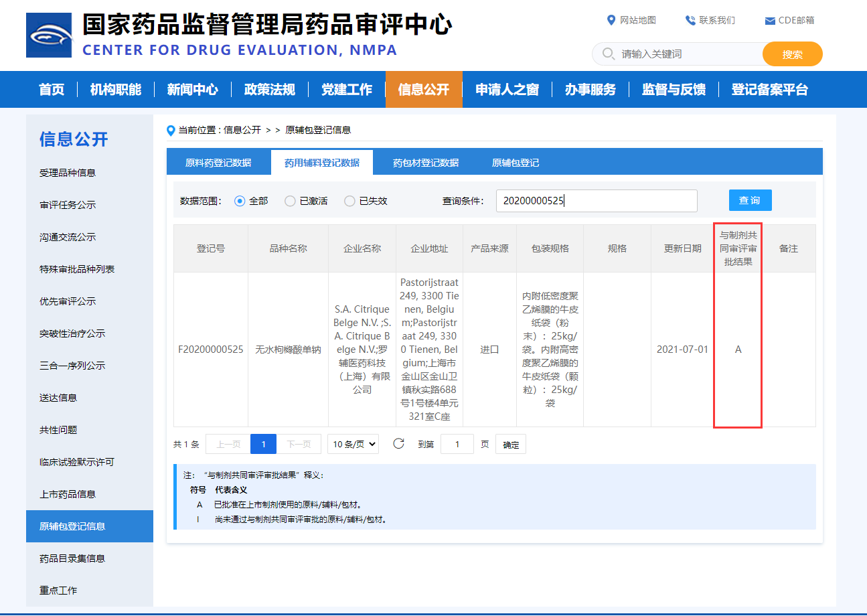The width and height of the screenshot is (867, 616).
Task: Click the CDE logo in the header
Action: point(50,34)
